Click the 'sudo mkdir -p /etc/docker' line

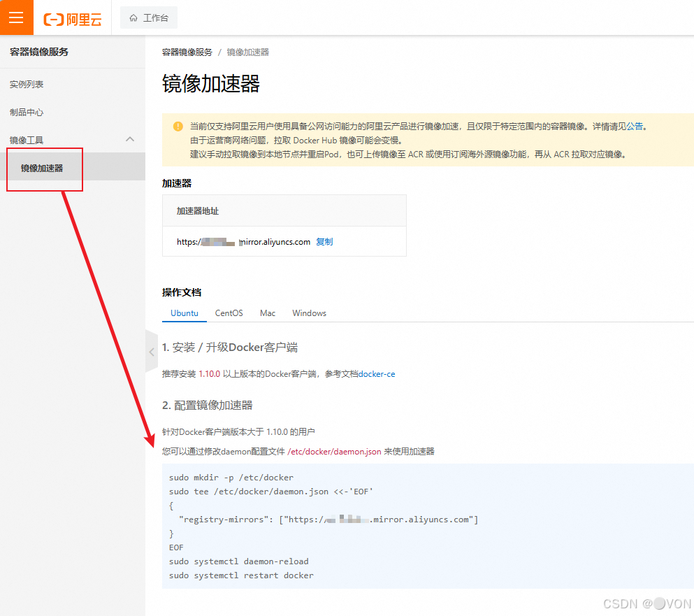pyautogui.click(x=231, y=478)
